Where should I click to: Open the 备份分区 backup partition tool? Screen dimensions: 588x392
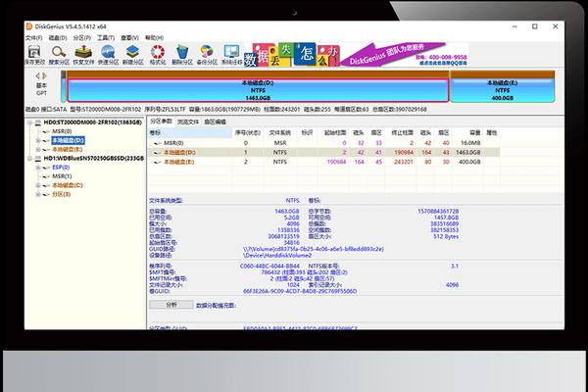pos(207,55)
